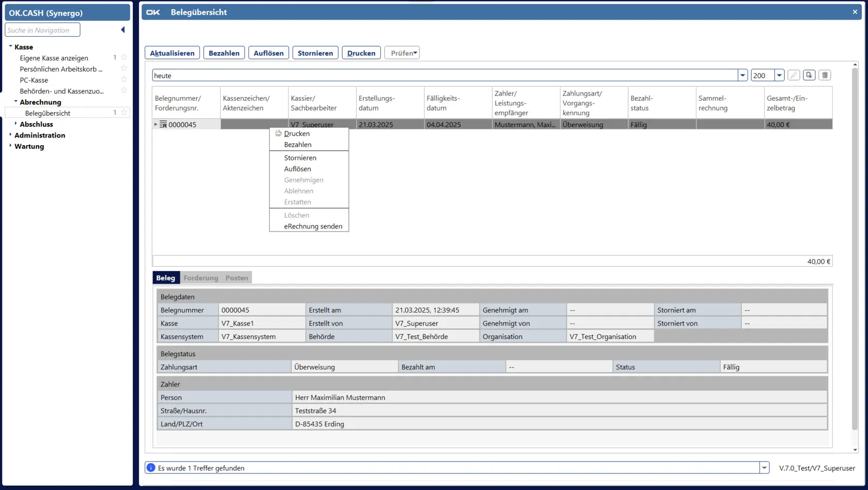868x490 pixels.
Task: Click the OK logo in the title bar
Action: (x=153, y=12)
